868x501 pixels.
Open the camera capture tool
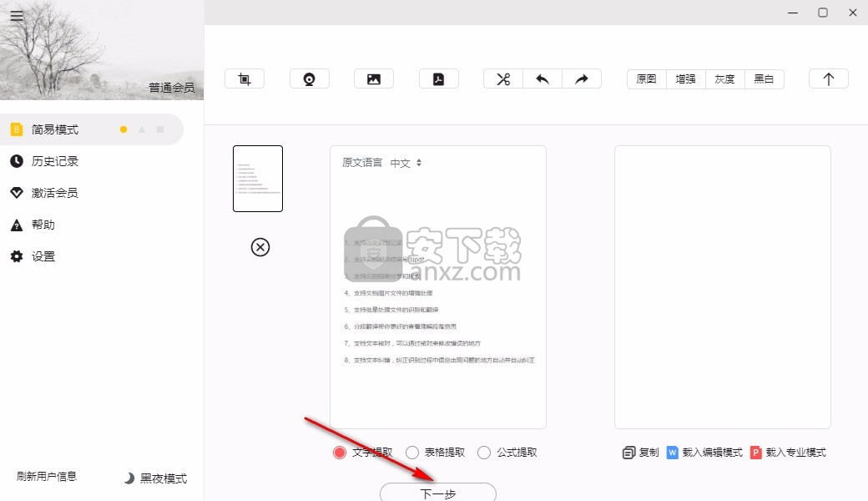pos(310,78)
